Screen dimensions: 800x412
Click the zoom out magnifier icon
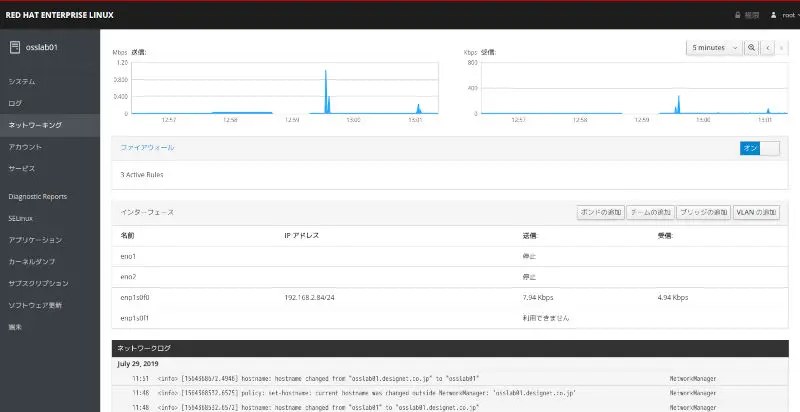coord(751,47)
